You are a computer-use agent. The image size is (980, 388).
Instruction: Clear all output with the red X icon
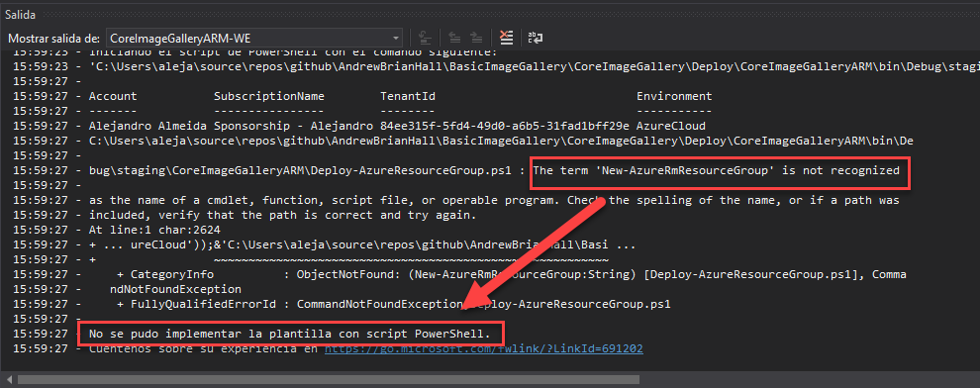(x=506, y=39)
